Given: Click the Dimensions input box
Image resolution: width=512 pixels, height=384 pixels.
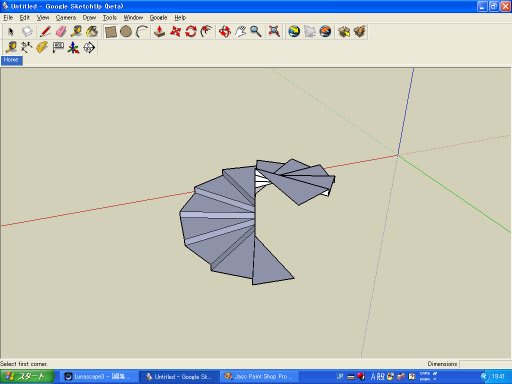Looking at the screenshot, I should pyautogui.click(x=485, y=364).
